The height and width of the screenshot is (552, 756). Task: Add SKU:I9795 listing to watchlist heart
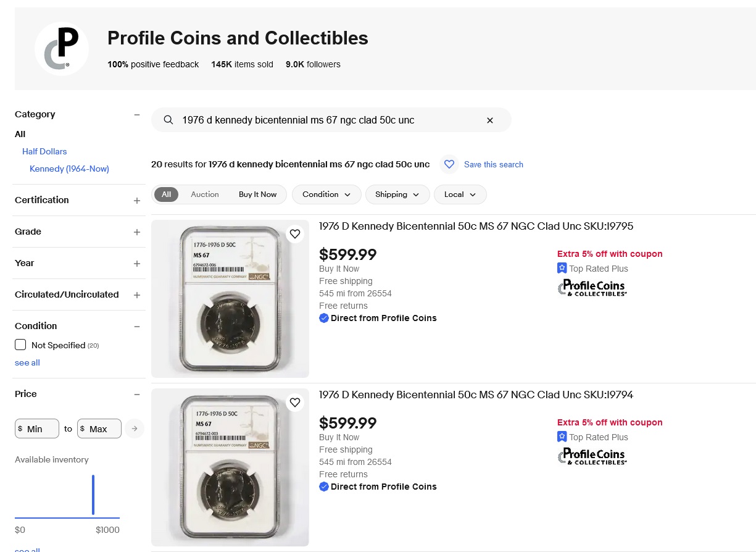click(x=295, y=234)
